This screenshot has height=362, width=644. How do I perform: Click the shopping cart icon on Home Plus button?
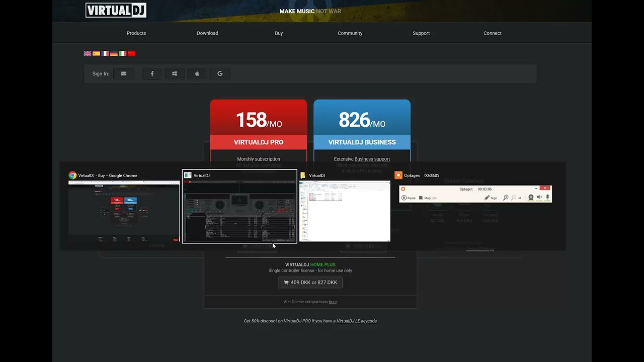286,283
